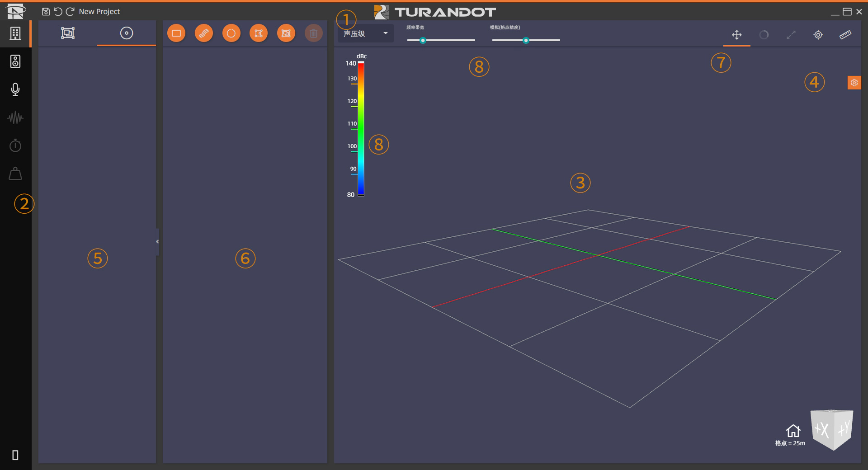Switch to the circle-dot tab
The width and height of the screenshot is (868, 470).
click(127, 33)
